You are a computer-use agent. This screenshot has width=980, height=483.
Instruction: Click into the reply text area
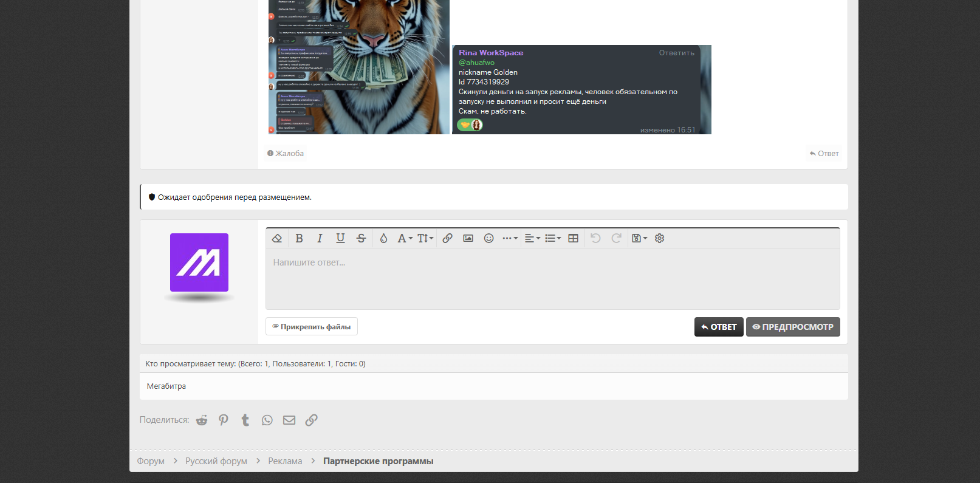553,279
